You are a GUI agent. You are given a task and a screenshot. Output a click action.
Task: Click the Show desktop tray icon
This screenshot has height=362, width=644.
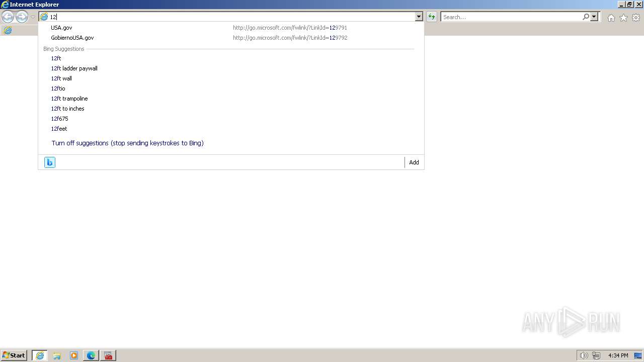click(x=638, y=355)
